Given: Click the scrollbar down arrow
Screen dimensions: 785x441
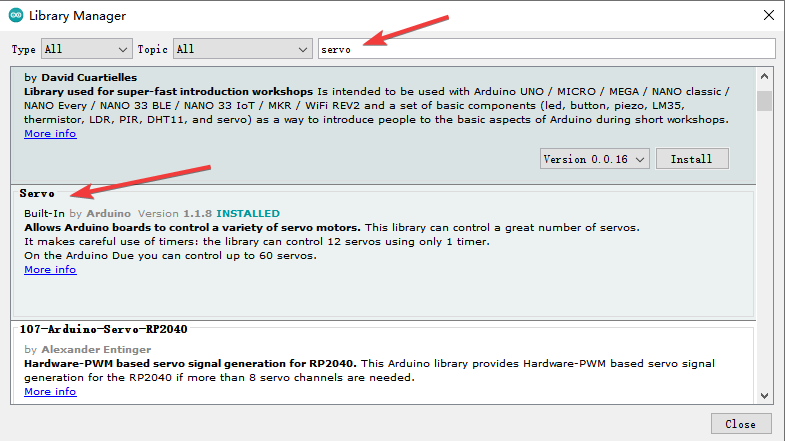Looking at the screenshot, I should tap(764, 396).
